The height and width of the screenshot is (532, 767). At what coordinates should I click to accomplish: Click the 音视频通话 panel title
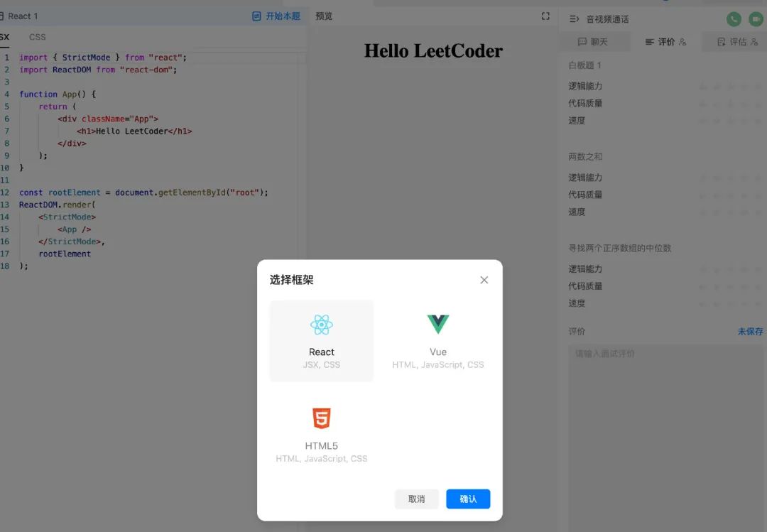click(x=607, y=19)
